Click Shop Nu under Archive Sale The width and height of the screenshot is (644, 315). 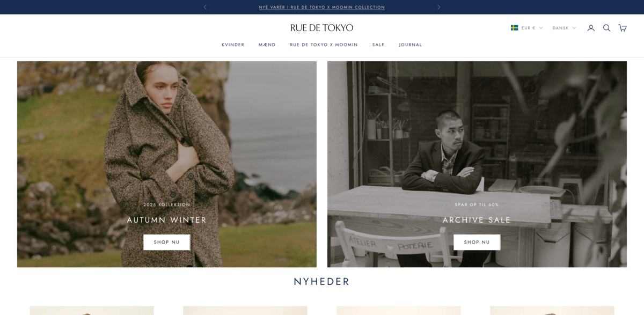point(477,242)
